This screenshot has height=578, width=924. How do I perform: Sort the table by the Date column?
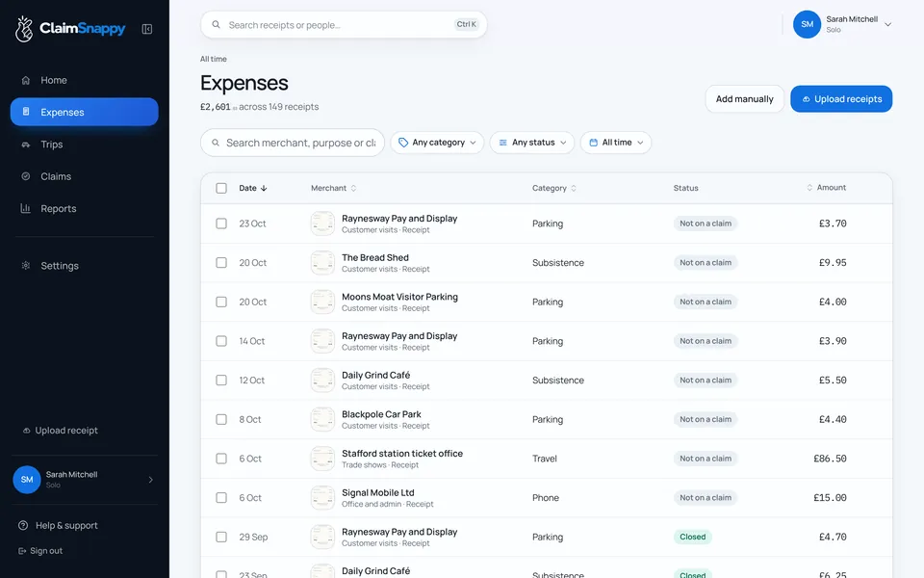click(x=253, y=188)
